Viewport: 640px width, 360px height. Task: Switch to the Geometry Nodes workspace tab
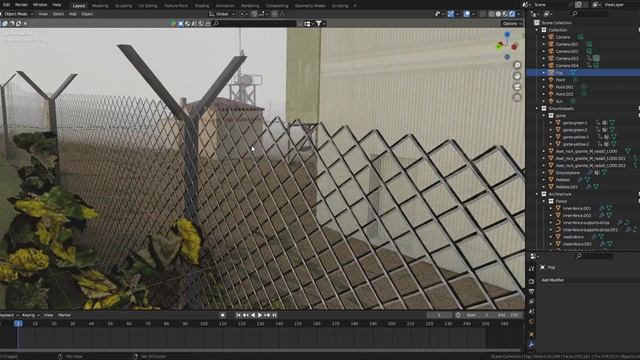click(x=310, y=6)
